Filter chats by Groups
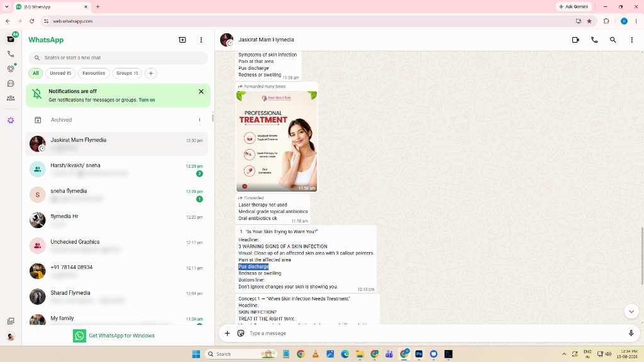 127,73
